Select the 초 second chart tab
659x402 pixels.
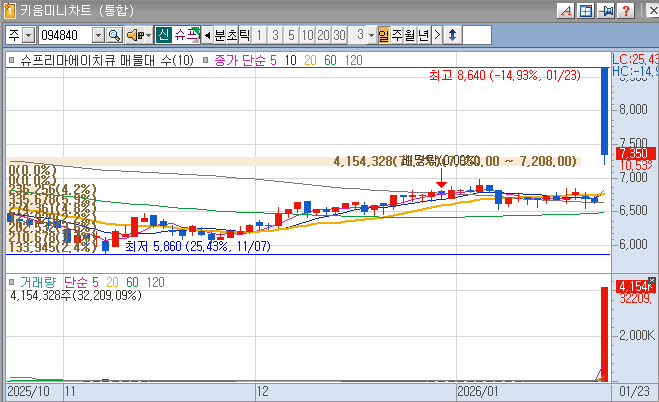[x=232, y=35]
